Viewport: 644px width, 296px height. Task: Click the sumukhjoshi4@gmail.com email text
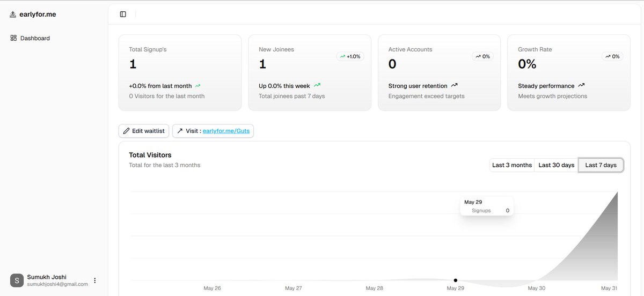tap(57, 284)
